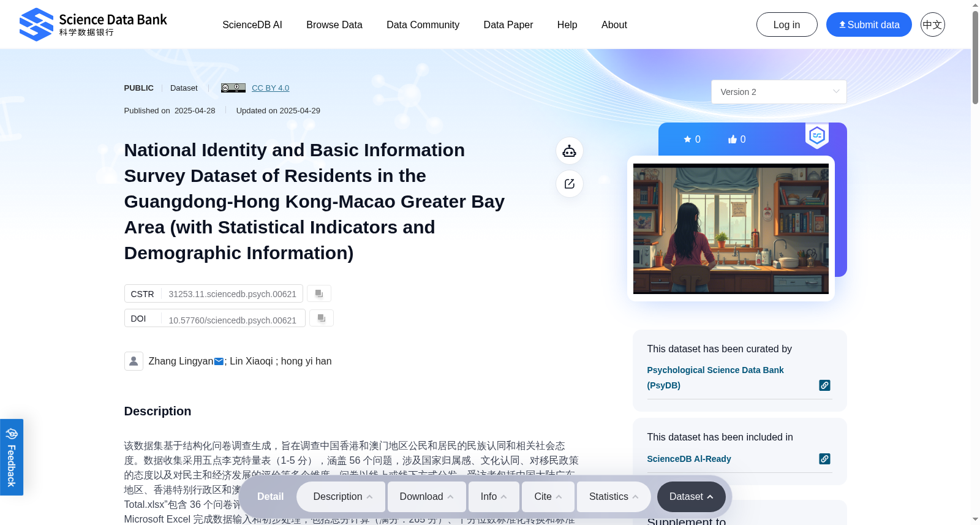This screenshot has height=525, width=980.
Task: Select the Detail tab in bottom bar
Action: pos(270,497)
